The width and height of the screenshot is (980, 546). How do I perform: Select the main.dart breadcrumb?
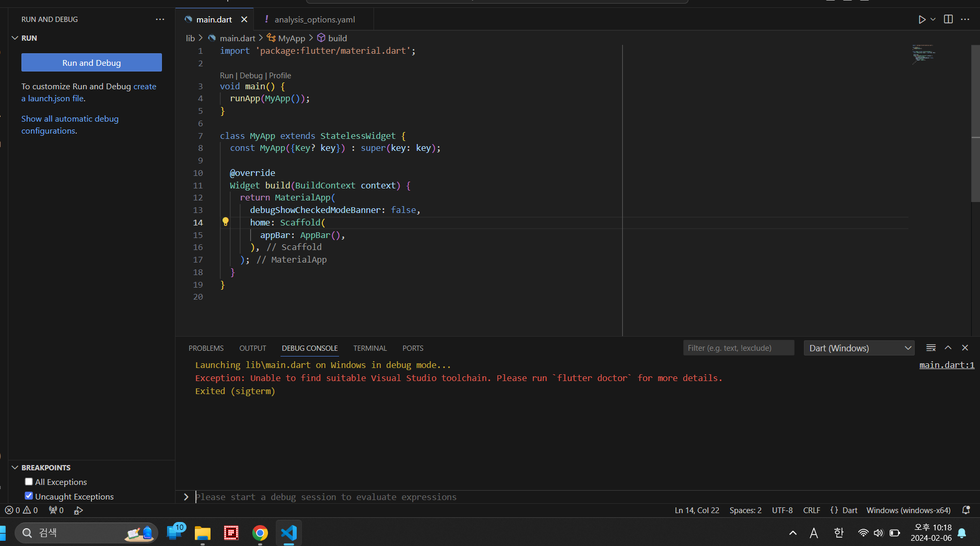237,38
